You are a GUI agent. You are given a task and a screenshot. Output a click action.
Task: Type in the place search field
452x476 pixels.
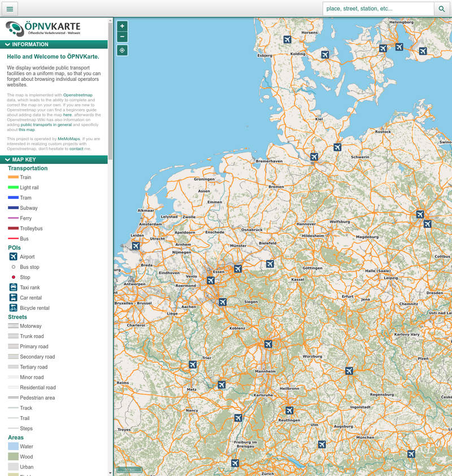(x=377, y=8)
